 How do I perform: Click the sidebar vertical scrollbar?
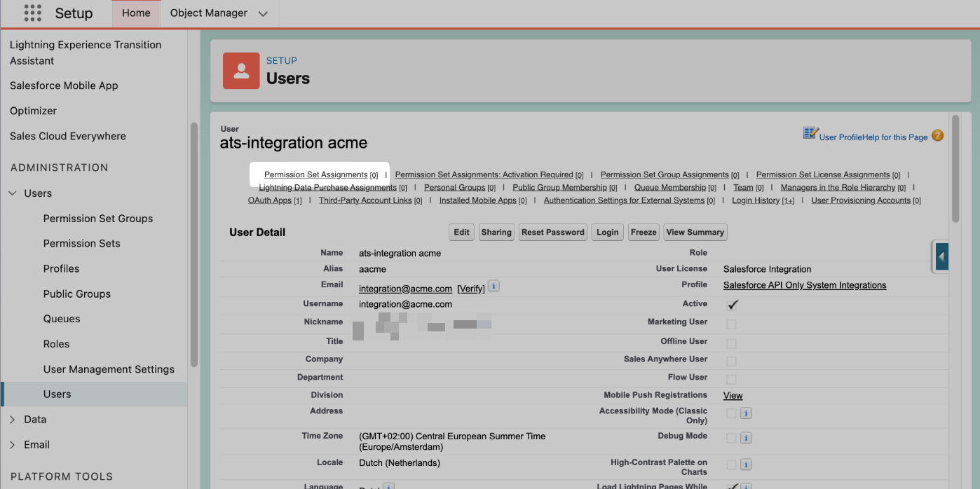click(x=194, y=245)
